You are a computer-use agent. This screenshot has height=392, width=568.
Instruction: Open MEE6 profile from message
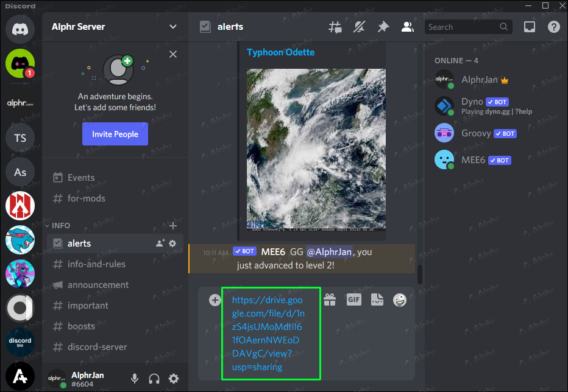click(x=273, y=252)
